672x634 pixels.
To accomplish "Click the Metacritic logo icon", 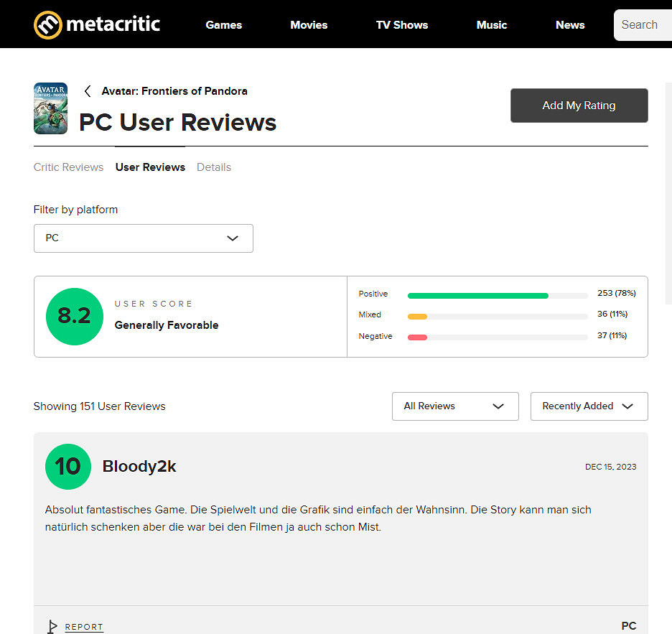I will click(48, 25).
